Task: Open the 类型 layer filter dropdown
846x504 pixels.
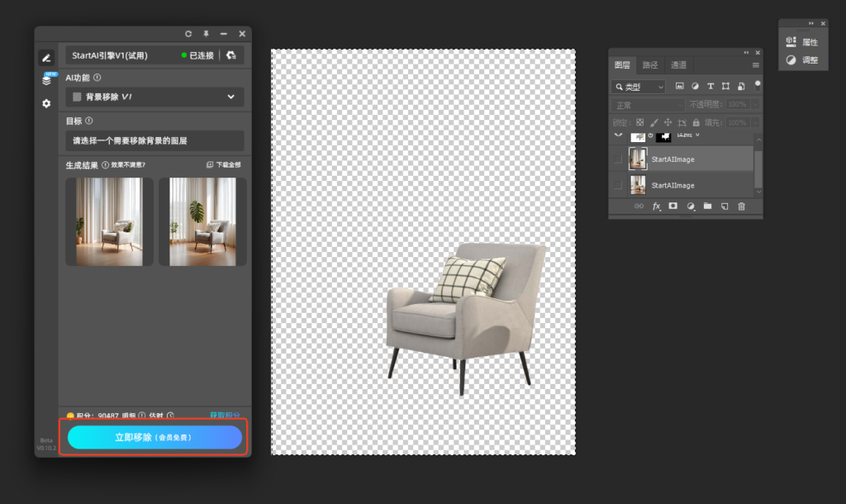Action: (639, 86)
